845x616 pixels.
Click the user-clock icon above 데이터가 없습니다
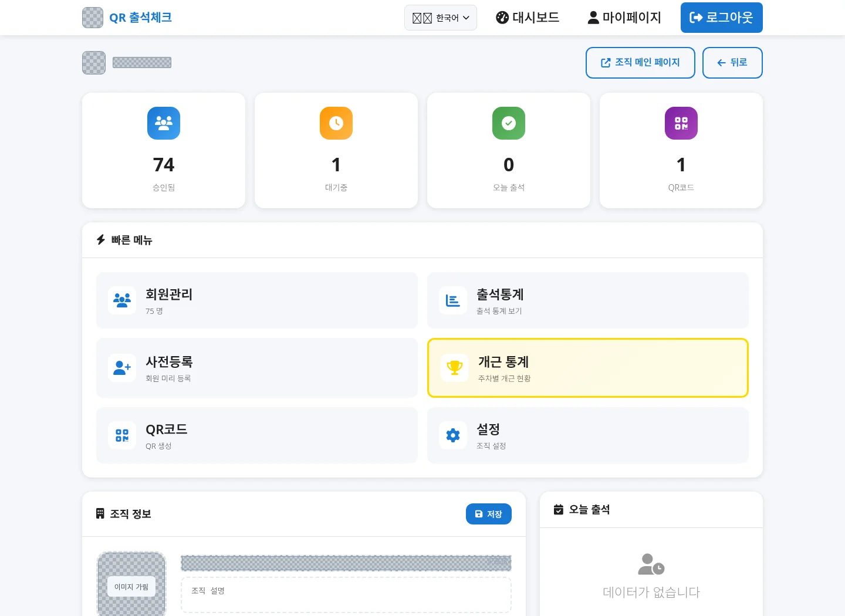(x=651, y=564)
